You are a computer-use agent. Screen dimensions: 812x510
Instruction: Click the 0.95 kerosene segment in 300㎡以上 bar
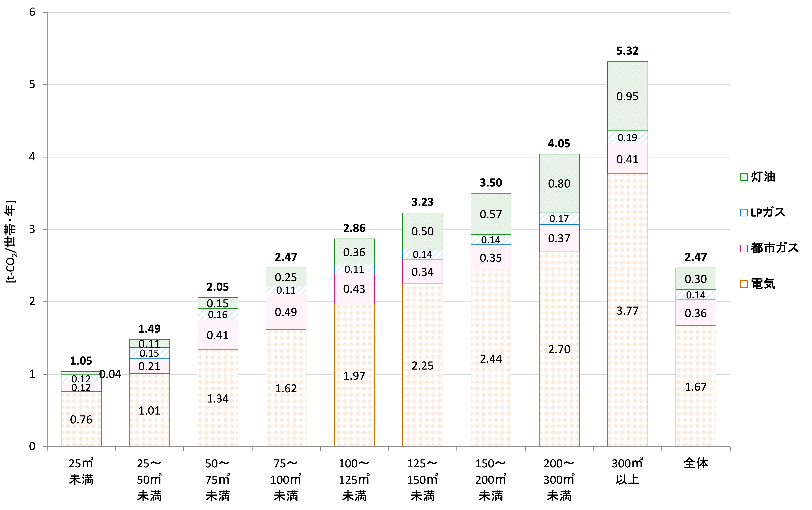[x=627, y=97]
